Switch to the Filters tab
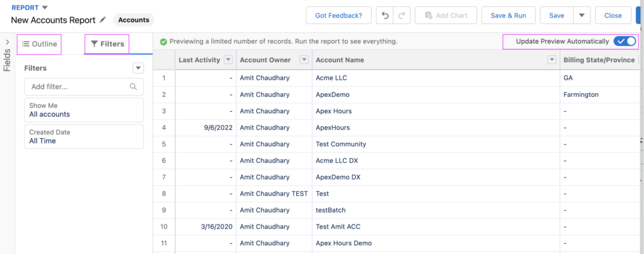This screenshot has height=254, width=644. [107, 44]
